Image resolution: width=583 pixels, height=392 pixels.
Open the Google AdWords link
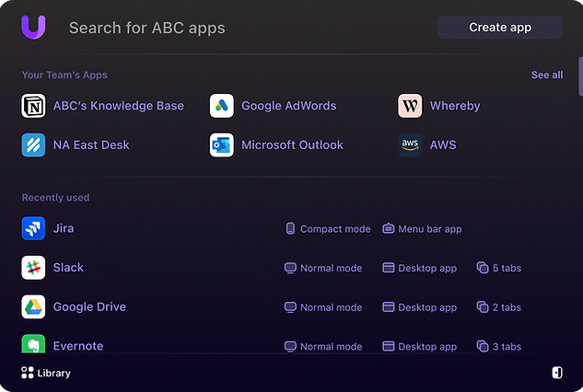click(289, 106)
